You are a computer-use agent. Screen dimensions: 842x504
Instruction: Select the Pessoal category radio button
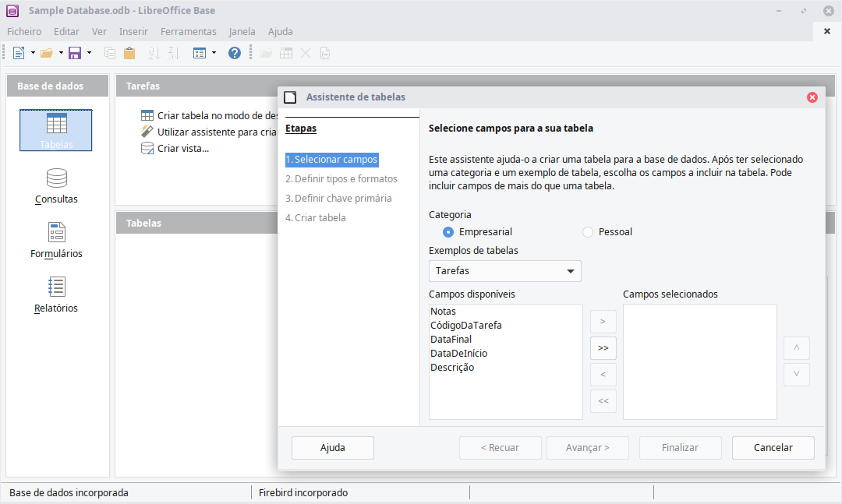588,232
